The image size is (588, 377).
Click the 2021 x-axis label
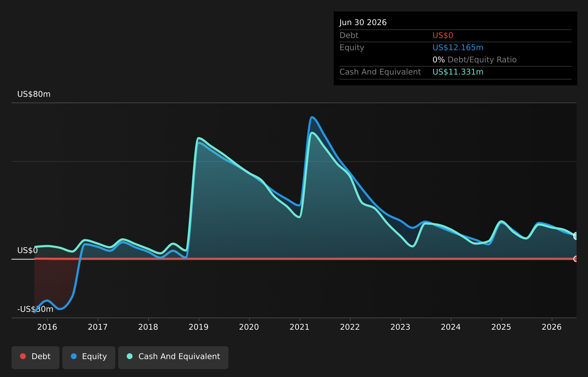[299, 327]
